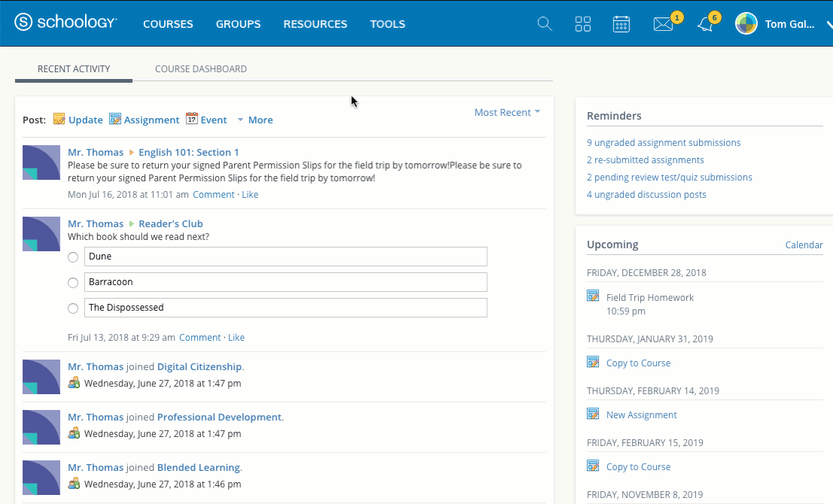Open 9 ungraded assignment submissions link
The image size is (833, 504).
(664, 142)
